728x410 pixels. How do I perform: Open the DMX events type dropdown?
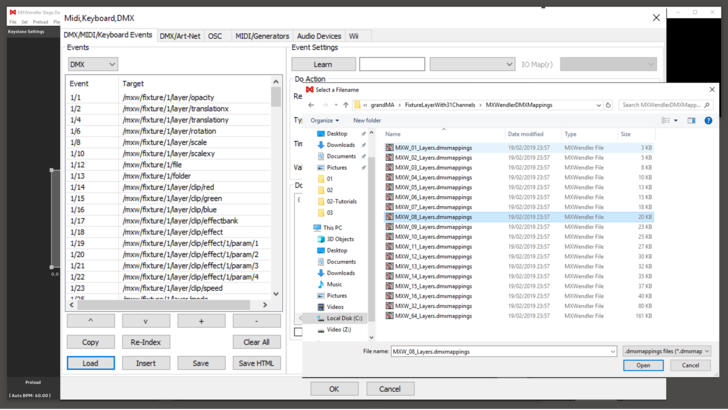(x=93, y=64)
